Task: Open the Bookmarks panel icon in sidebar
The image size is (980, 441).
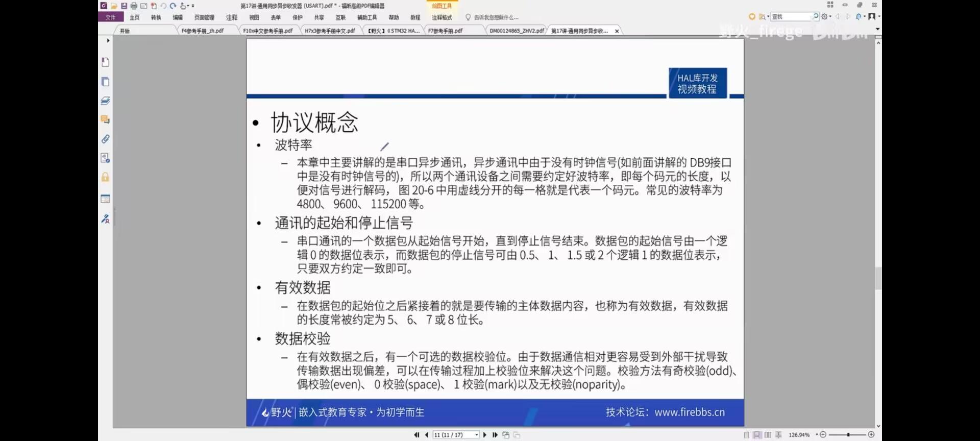Action: point(105,62)
